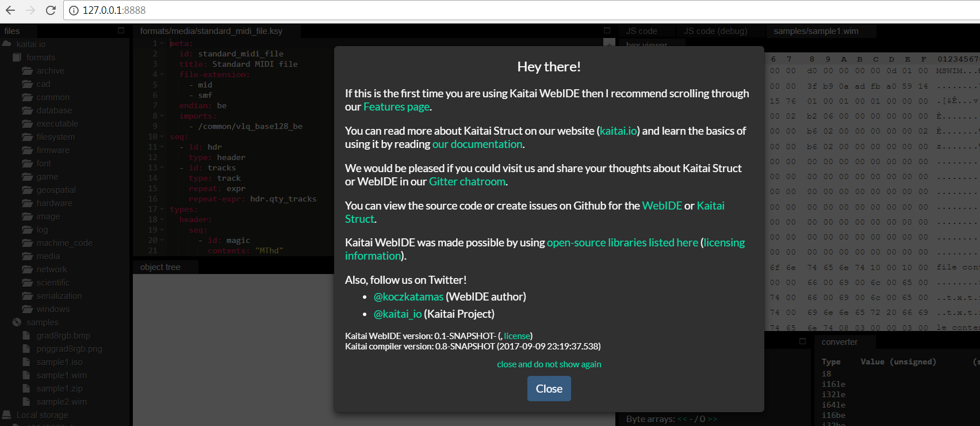Click the browser back arrow
Image resolution: width=980 pixels, height=426 pixels.
click(x=10, y=10)
